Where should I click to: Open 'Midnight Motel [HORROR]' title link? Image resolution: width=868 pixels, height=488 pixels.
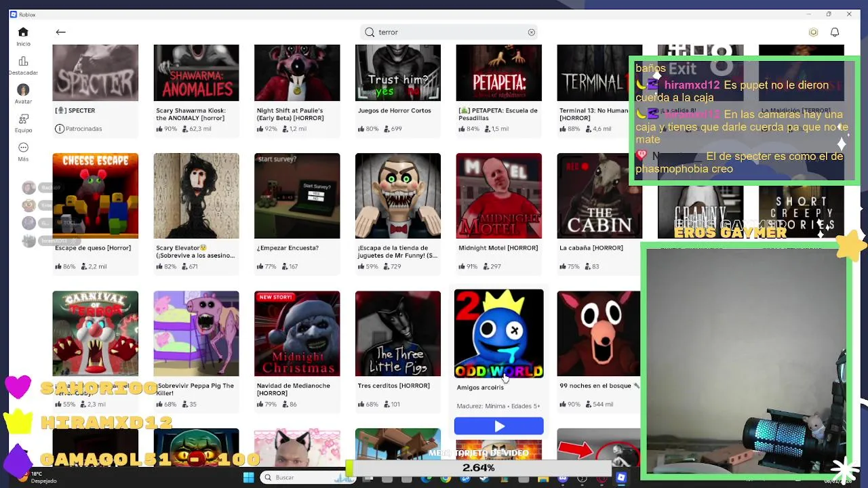pyautogui.click(x=498, y=248)
